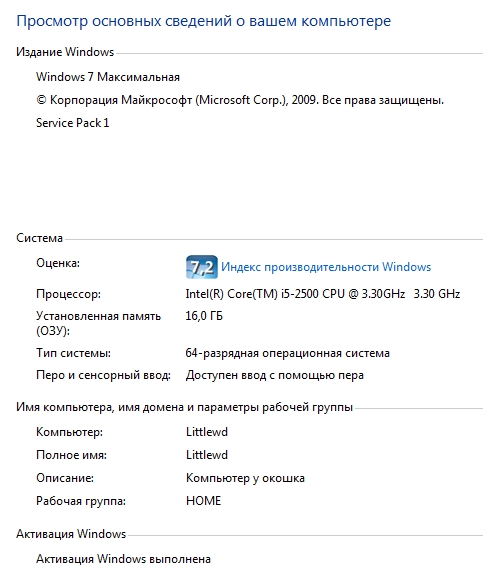
Task: Select the description Компьютер у окошка
Action: [x=245, y=478]
